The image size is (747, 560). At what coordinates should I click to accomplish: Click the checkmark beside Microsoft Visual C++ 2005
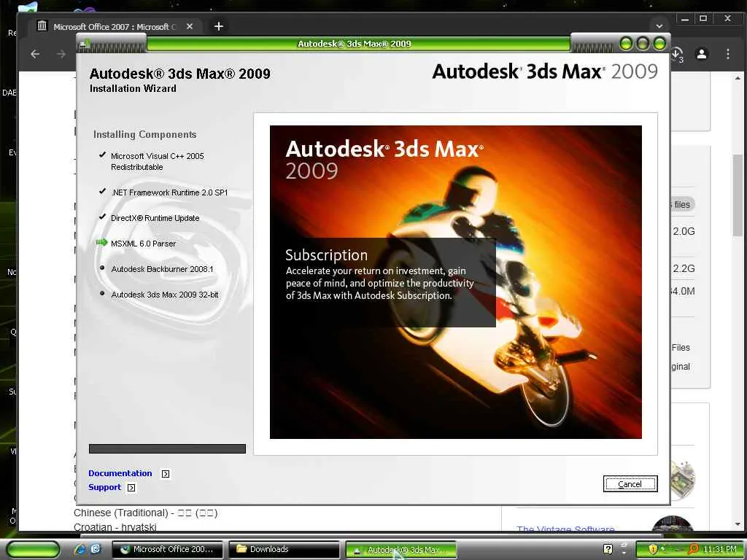[102, 155]
